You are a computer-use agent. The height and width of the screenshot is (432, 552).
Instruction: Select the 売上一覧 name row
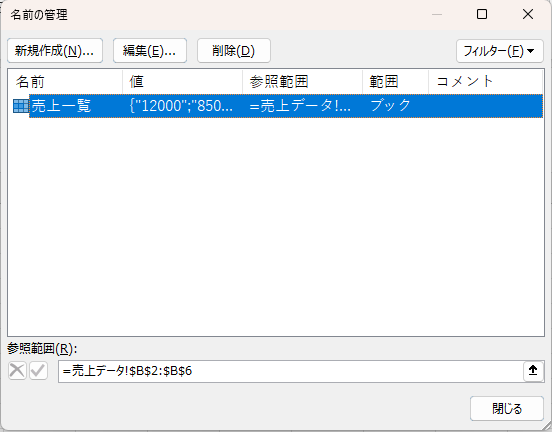[x=286, y=106]
